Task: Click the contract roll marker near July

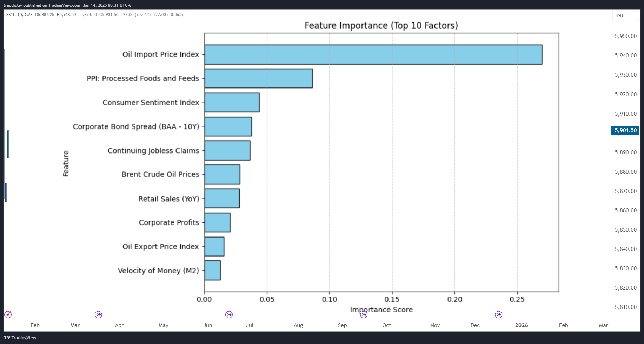Action: tap(229, 314)
